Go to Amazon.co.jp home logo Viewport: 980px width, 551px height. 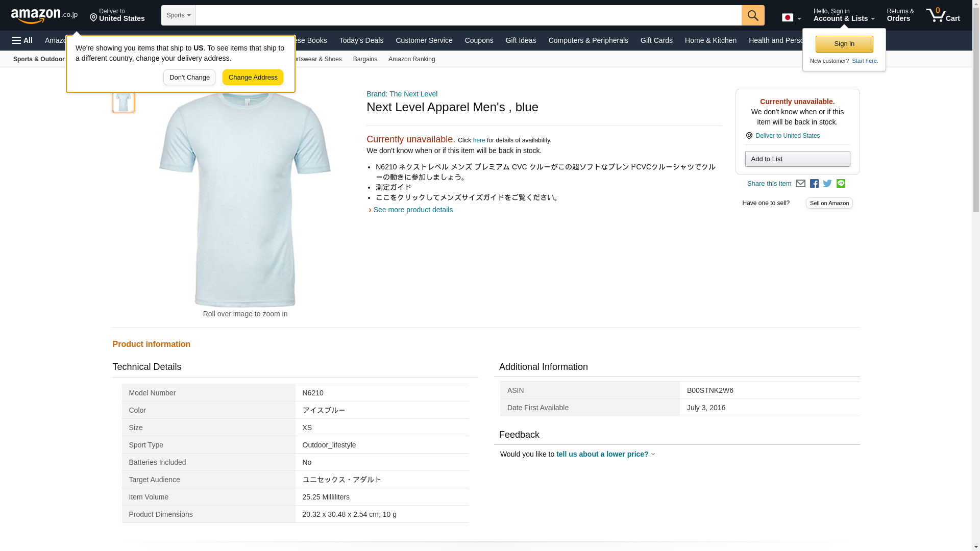[44, 16]
